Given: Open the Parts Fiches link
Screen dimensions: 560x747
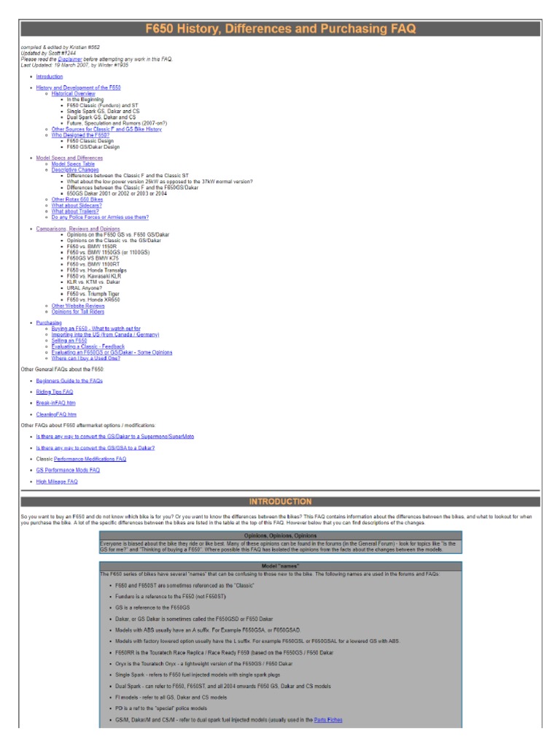Looking at the screenshot, I should [x=328, y=720].
